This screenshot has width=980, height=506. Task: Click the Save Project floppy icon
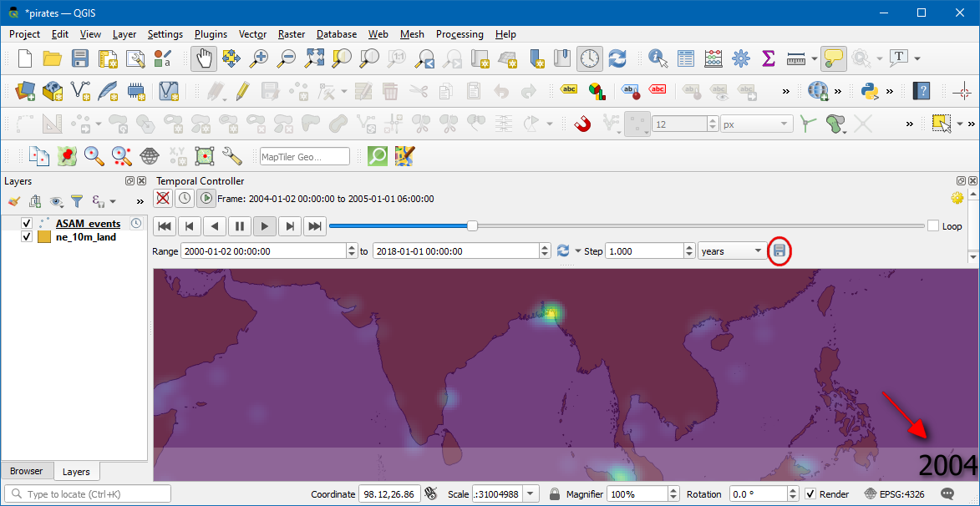tap(80, 58)
